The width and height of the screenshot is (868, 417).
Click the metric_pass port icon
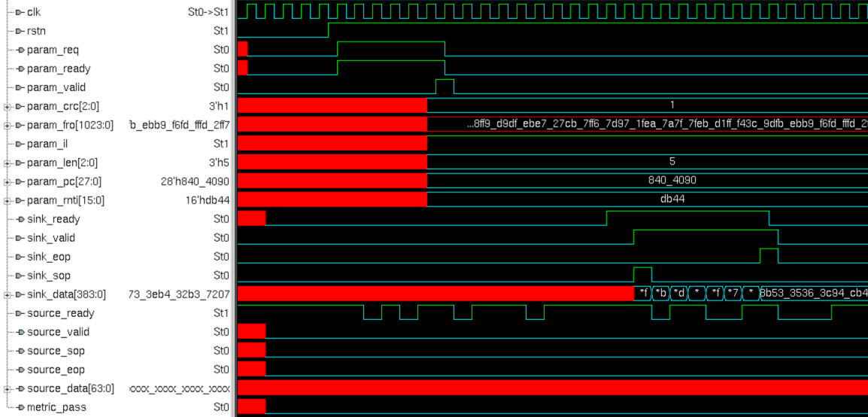click(x=20, y=407)
